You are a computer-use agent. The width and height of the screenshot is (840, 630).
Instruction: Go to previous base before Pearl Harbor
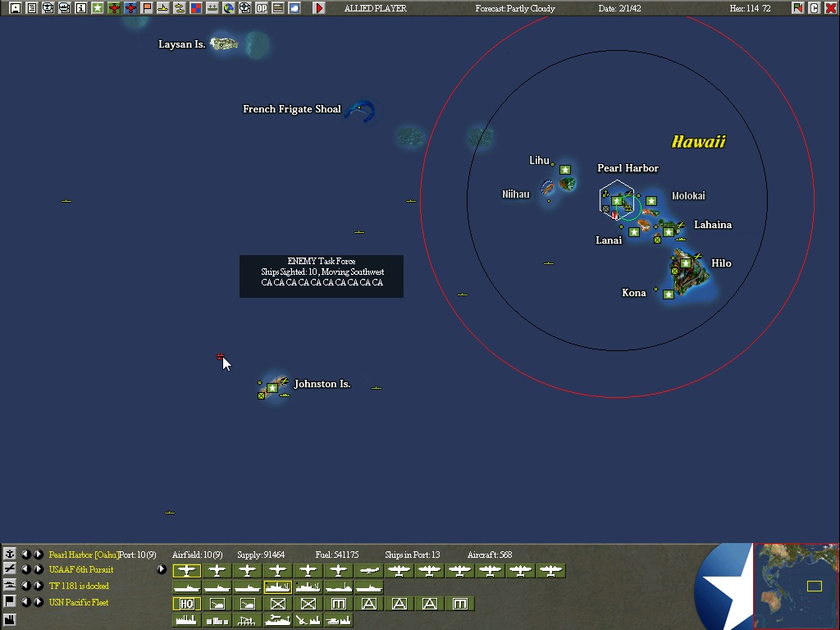tap(25, 554)
